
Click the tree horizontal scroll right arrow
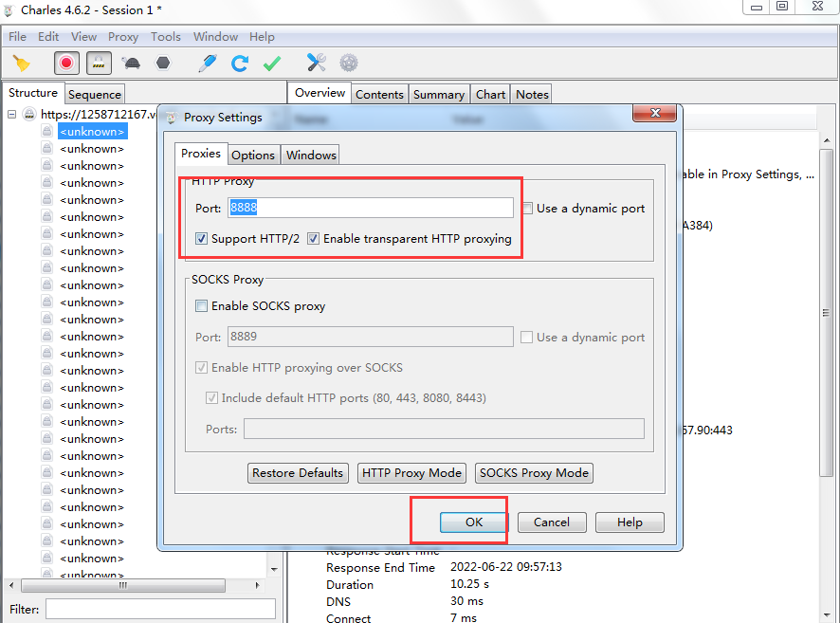[258, 585]
